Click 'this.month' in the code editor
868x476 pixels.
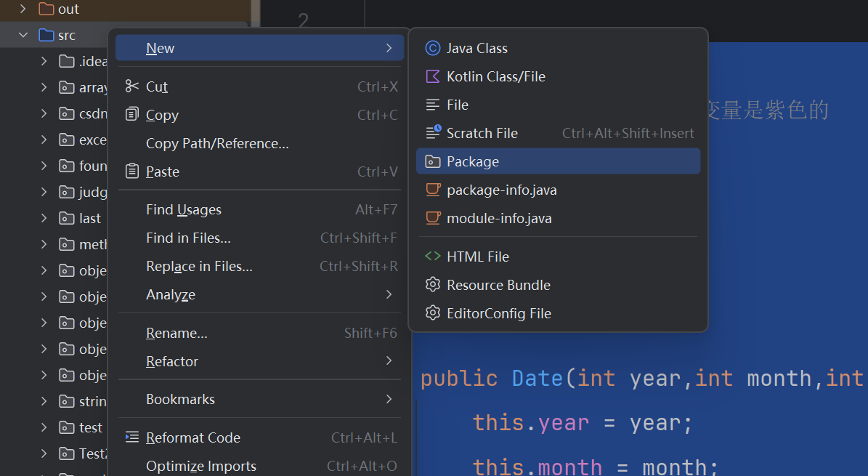point(537,467)
